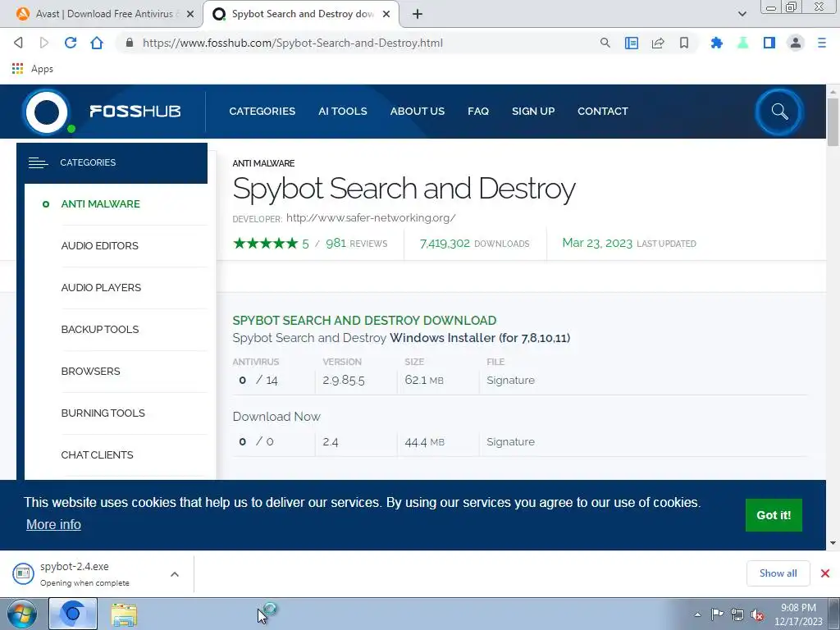Click Signature for version 2.4
The image size is (840, 630).
510,441
